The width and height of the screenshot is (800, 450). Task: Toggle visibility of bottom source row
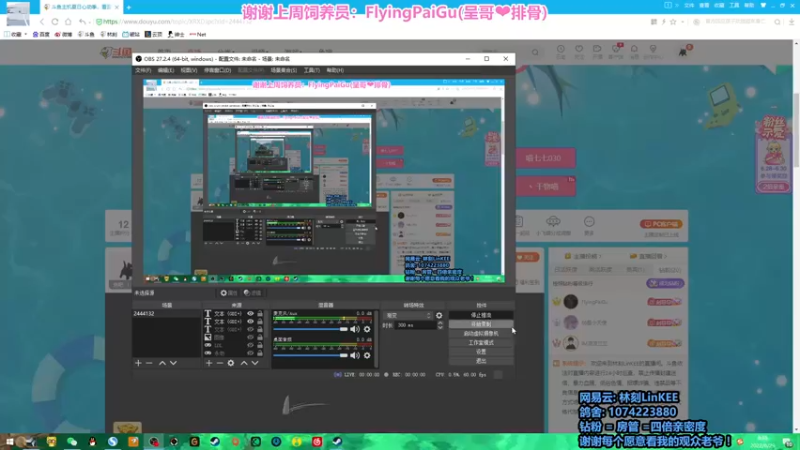pyautogui.click(x=250, y=353)
